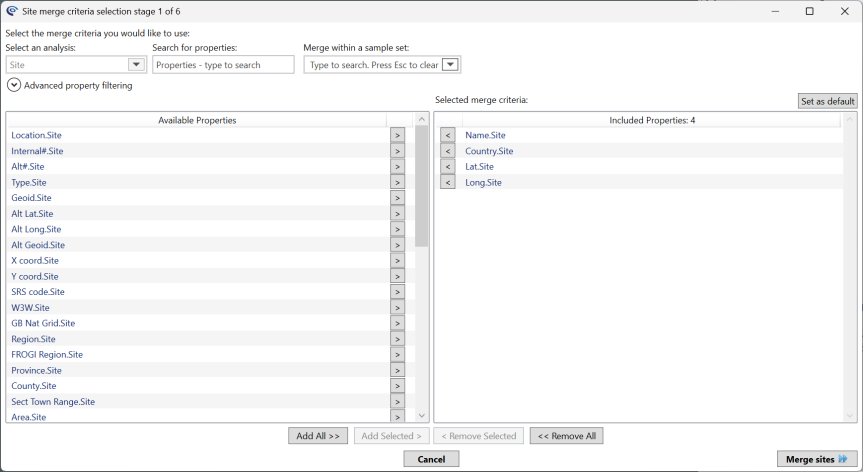Remove Country.Site with left arrow button
The width and height of the screenshot is (863, 472).
coord(448,151)
